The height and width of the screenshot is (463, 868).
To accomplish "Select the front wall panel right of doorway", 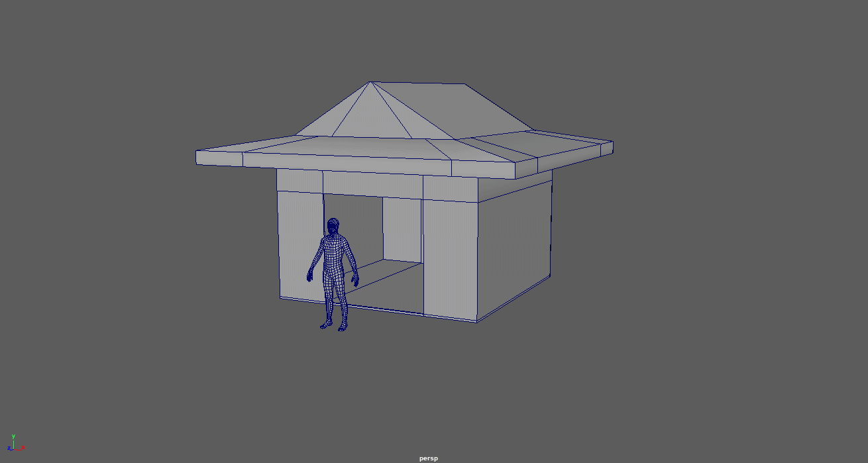I will pos(451,258).
